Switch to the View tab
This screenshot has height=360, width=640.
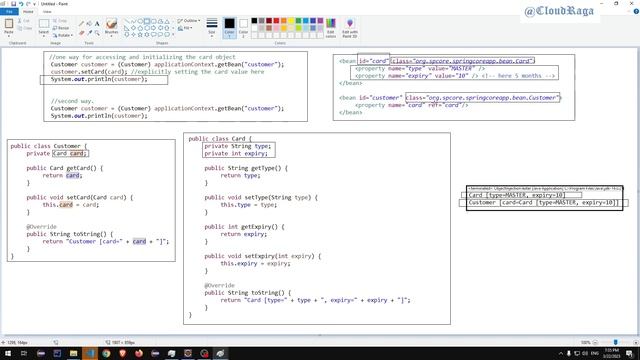(47, 11)
